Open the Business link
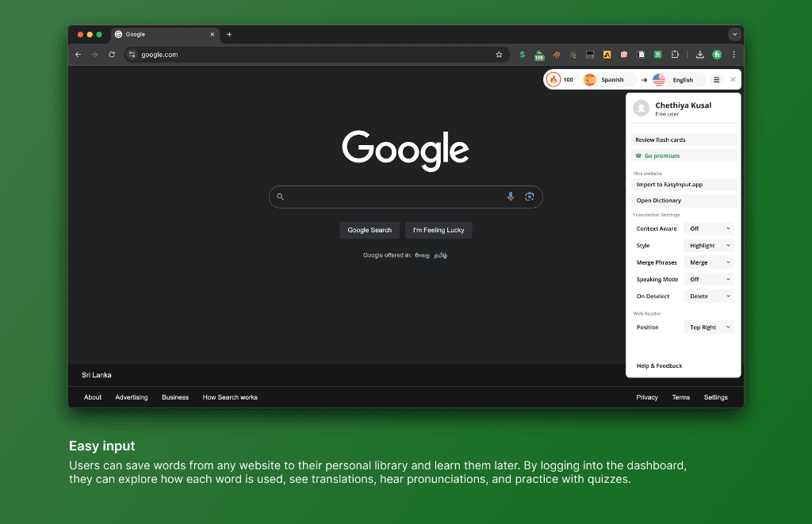 coord(175,397)
